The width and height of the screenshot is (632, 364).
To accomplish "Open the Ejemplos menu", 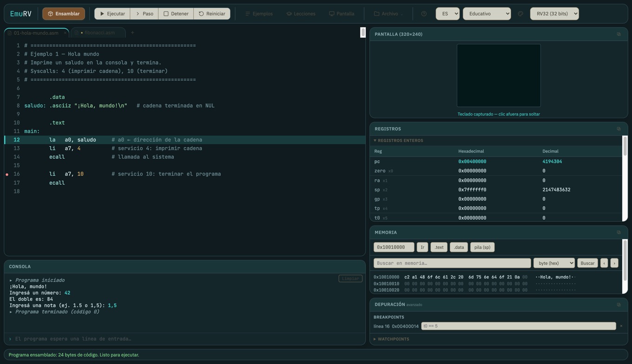I will coord(259,14).
